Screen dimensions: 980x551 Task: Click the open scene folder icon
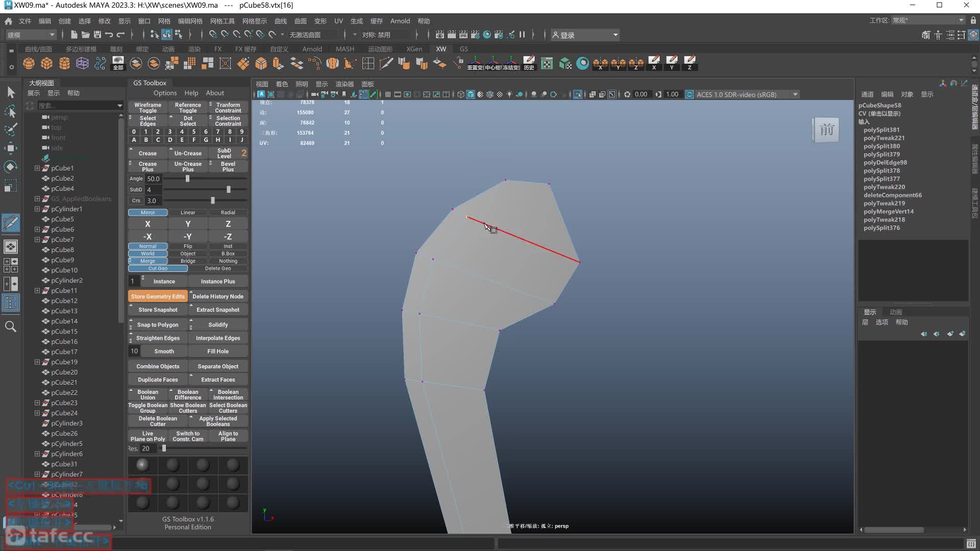click(x=85, y=35)
